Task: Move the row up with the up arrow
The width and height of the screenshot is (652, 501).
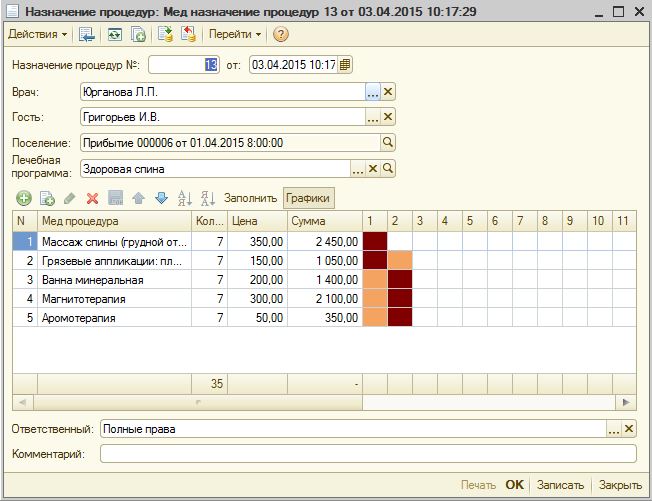Action: coord(138,198)
